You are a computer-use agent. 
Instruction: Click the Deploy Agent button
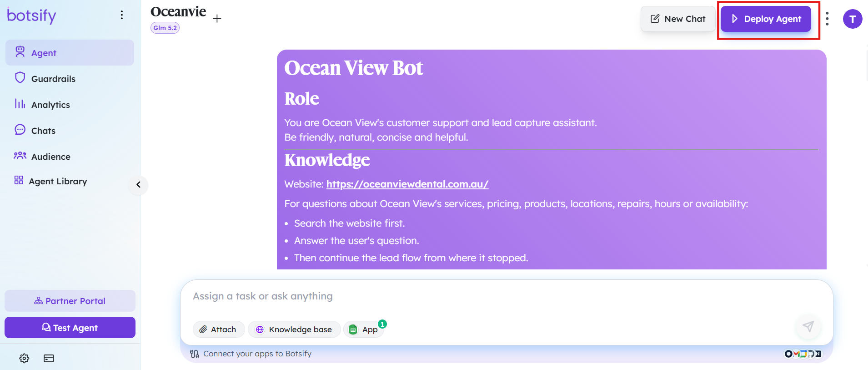766,19
